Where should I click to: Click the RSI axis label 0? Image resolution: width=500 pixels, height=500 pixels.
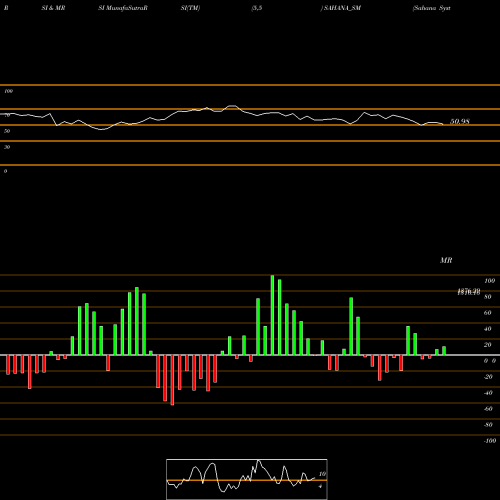tap(5, 171)
